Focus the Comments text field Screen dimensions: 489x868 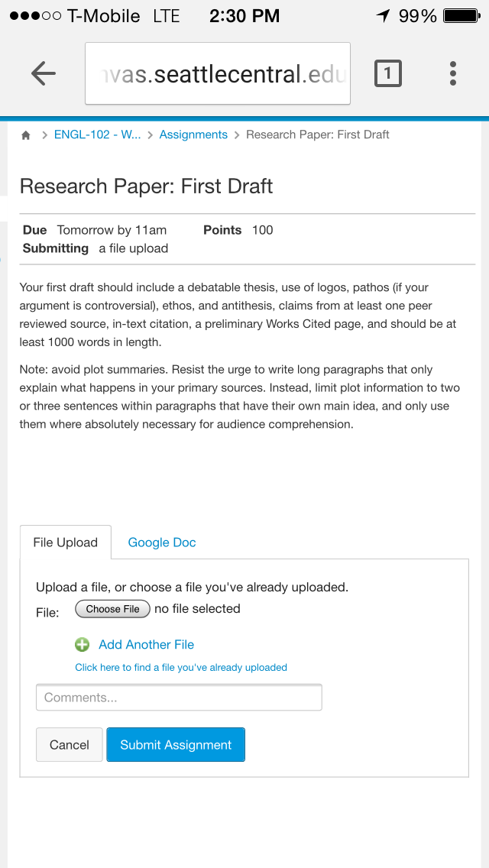click(x=179, y=698)
